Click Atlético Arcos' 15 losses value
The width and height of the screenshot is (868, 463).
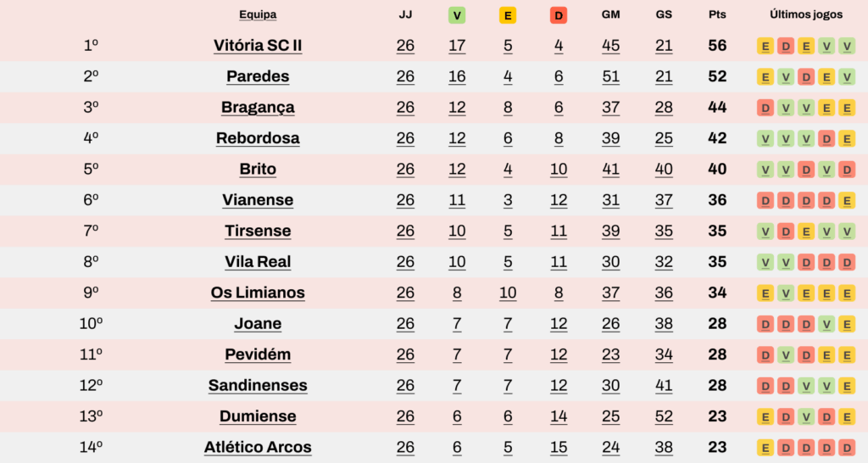point(559,447)
